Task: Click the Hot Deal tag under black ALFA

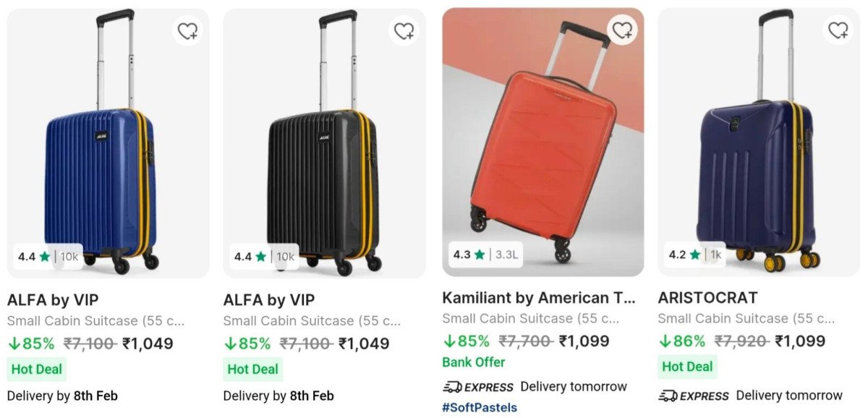Action: pos(252,369)
